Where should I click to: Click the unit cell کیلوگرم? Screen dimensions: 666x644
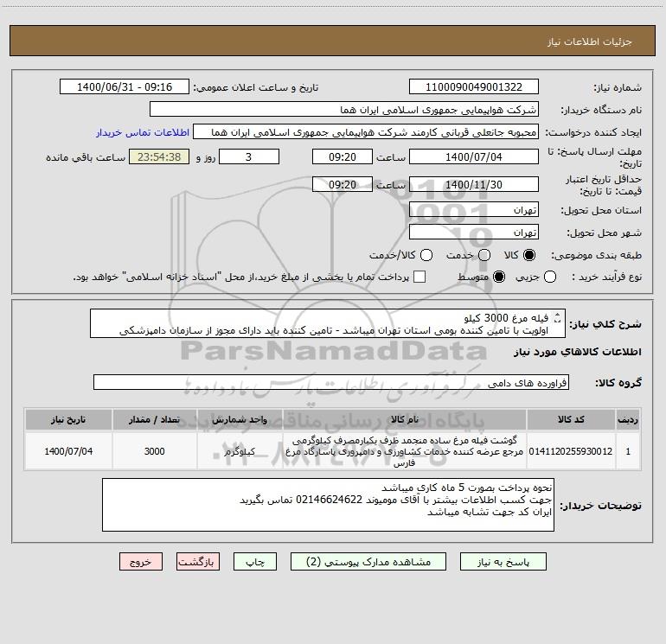click(x=240, y=451)
